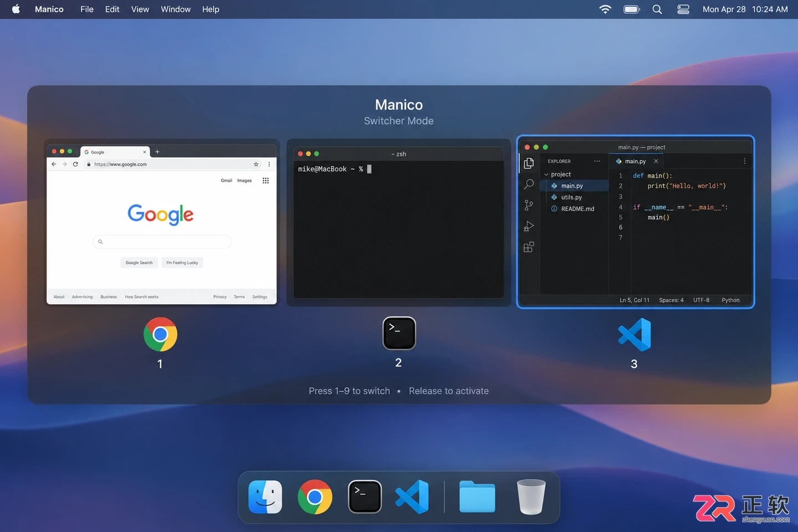Open Source Control in VS Code activity bar
Screen dimensions: 798x532
click(529, 205)
